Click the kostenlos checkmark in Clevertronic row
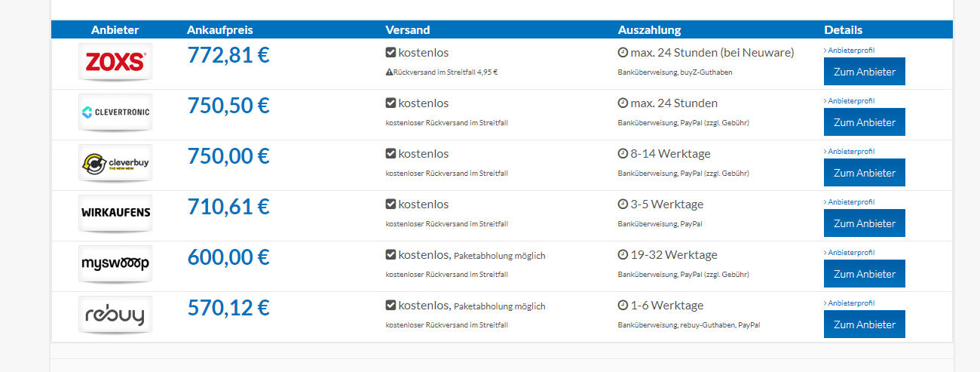Image resolution: width=980 pixels, height=372 pixels. point(390,103)
